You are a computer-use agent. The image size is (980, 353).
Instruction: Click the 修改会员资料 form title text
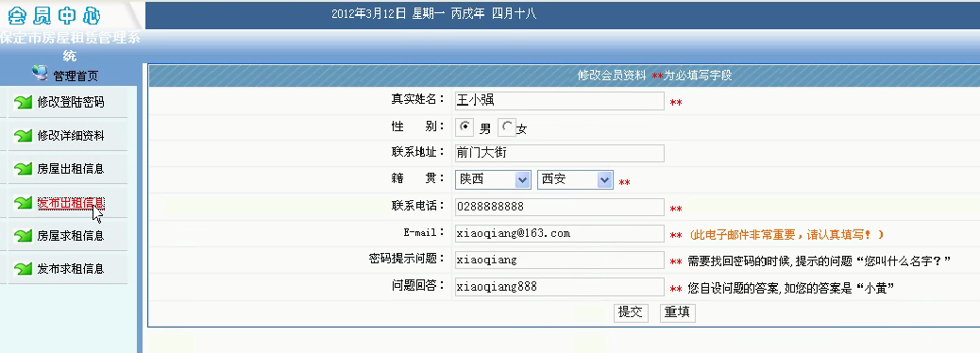tap(611, 76)
